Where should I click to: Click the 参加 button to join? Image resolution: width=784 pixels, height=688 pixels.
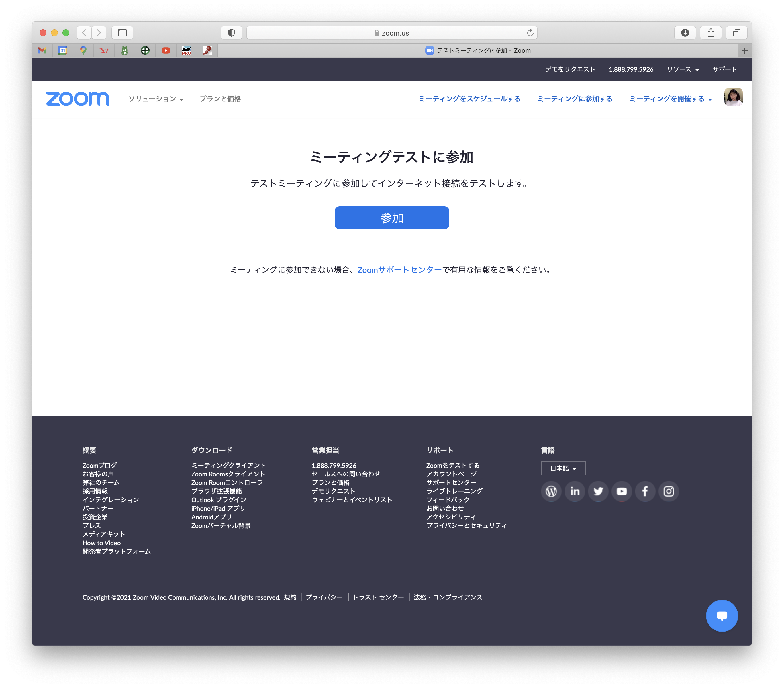tap(392, 218)
